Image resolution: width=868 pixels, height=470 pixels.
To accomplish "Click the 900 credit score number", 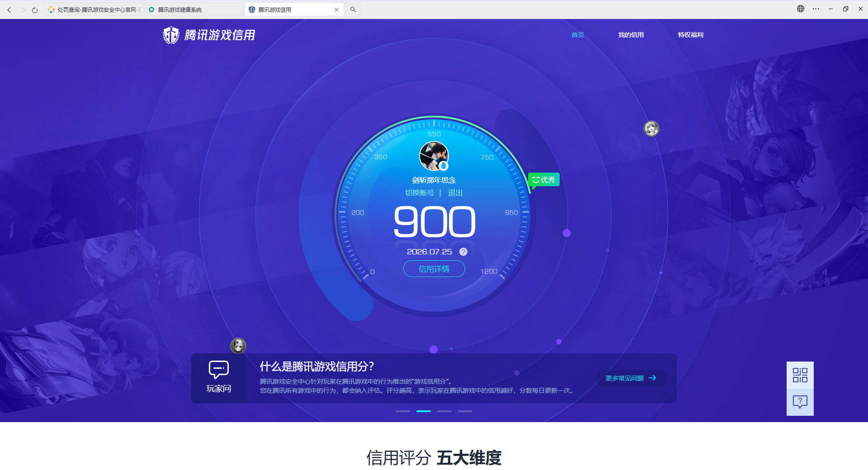I will click(x=434, y=222).
